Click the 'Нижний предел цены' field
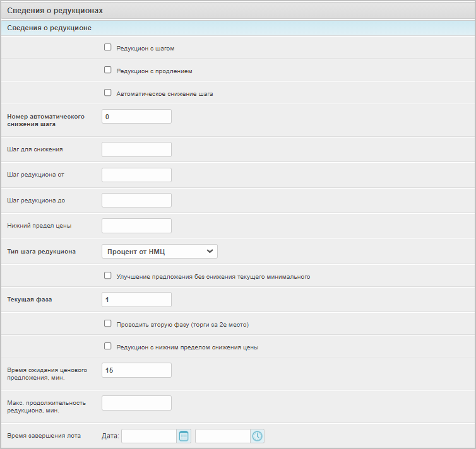This screenshot has width=476, height=449. click(136, 225)
